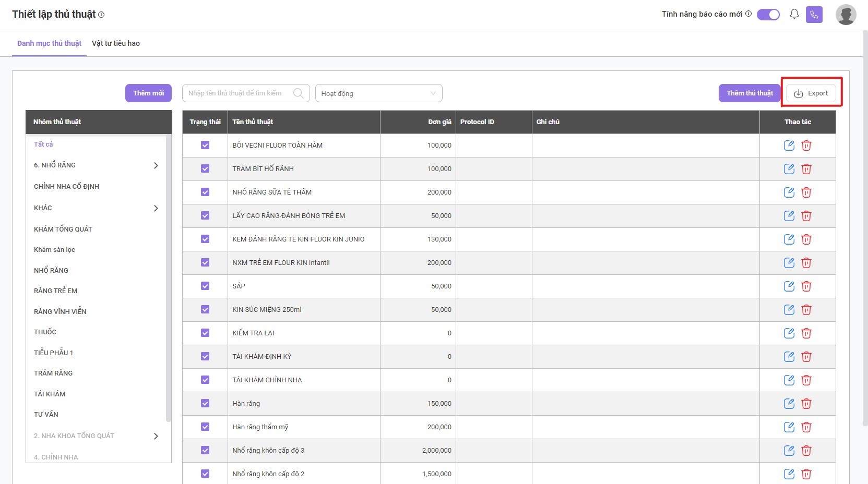Delete KEM ĐÁNH RĂNG TE KIN FLUOR row
This screenshot has height=484, width=868.
click(806, 239)
